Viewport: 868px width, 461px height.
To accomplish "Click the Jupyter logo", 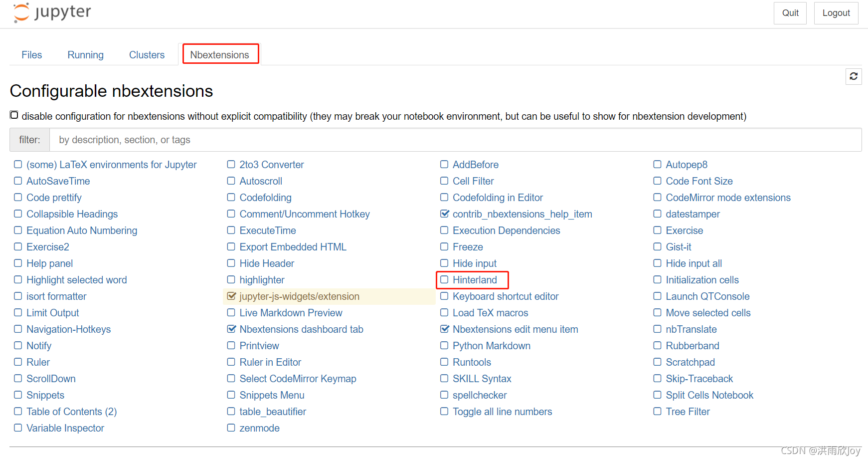I will tap(52, 12).
